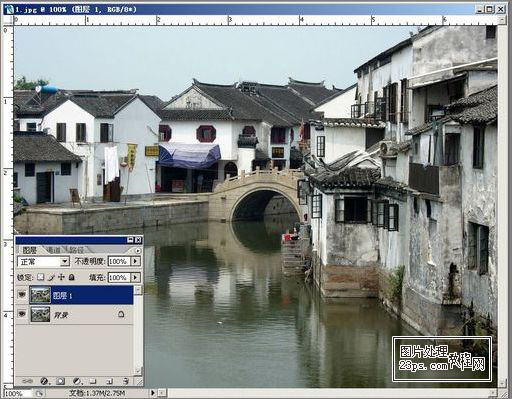This screenshot has height=399, width=512.
Task: Open the fill (填充) slider arrow
Action: [135, 277]
